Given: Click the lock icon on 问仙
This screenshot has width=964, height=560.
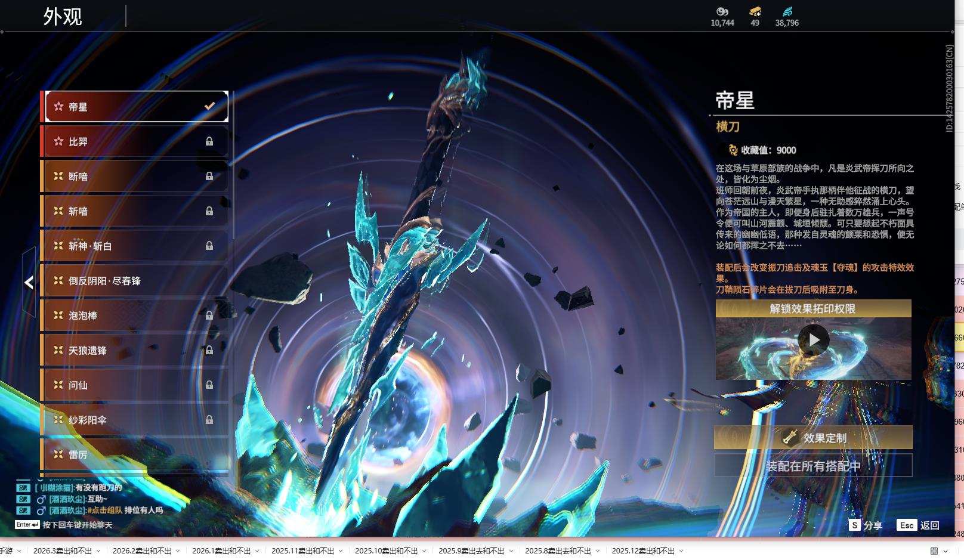Looking at the screenshot, I should coord(209,385).
